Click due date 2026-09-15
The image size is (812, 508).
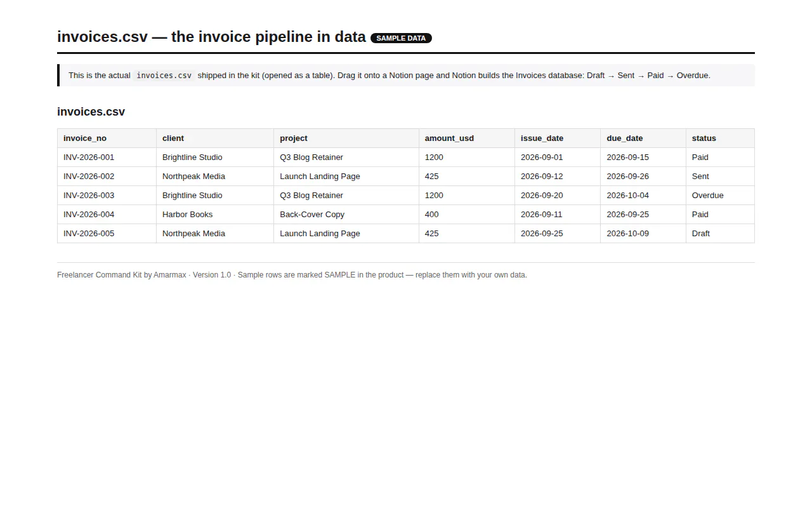[643, 157]
